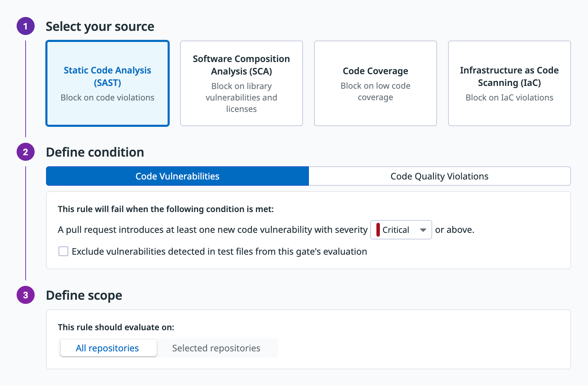Open the Code Quality Violations tab
Image resolution: width=588 pixels, height=386 pixels.
439,176
